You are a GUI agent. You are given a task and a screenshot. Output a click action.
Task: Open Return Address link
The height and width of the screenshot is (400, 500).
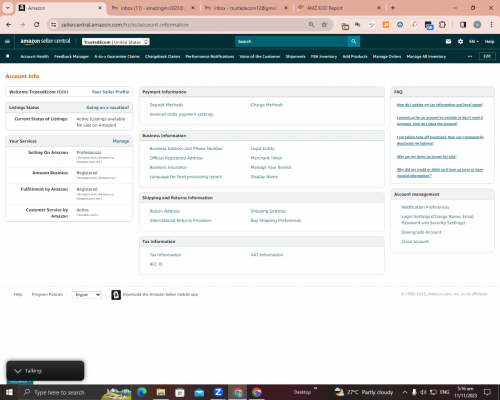(x=165, y=211)
